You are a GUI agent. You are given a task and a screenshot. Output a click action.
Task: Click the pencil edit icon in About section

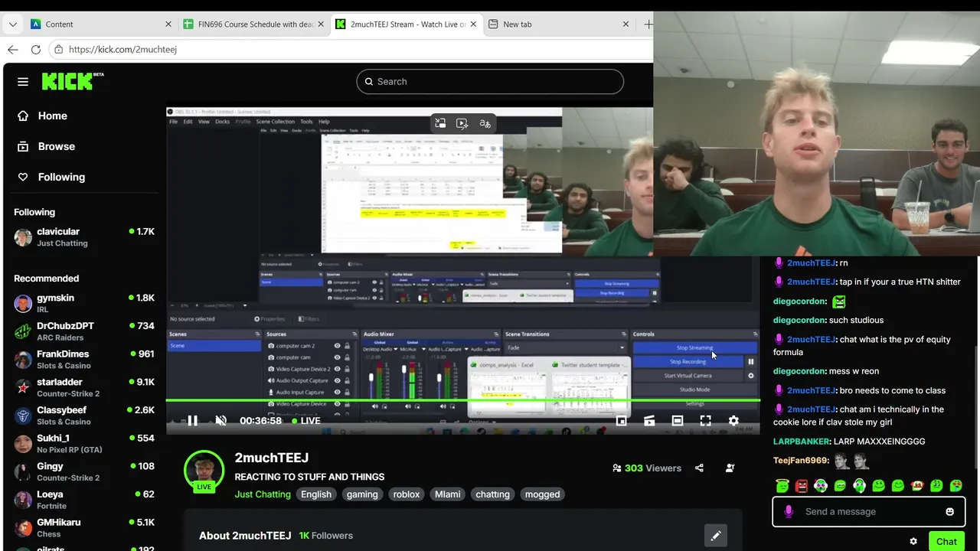point(716,536)
